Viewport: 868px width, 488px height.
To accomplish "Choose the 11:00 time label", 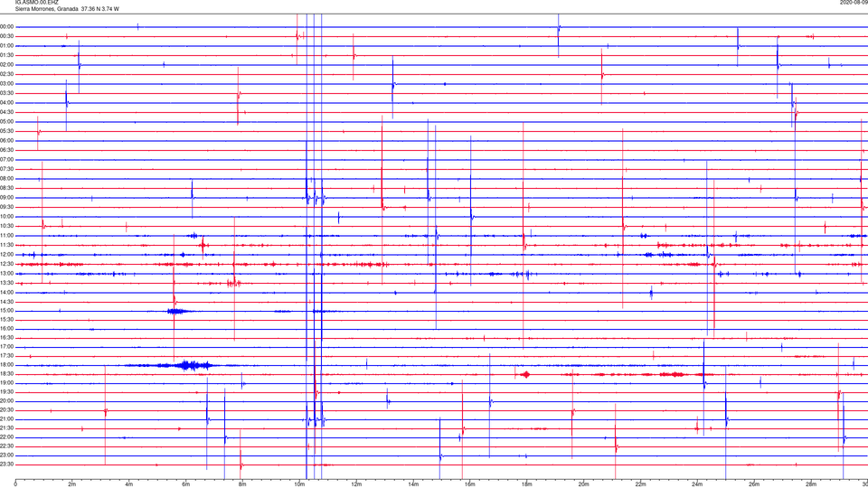I will (7, 236).
